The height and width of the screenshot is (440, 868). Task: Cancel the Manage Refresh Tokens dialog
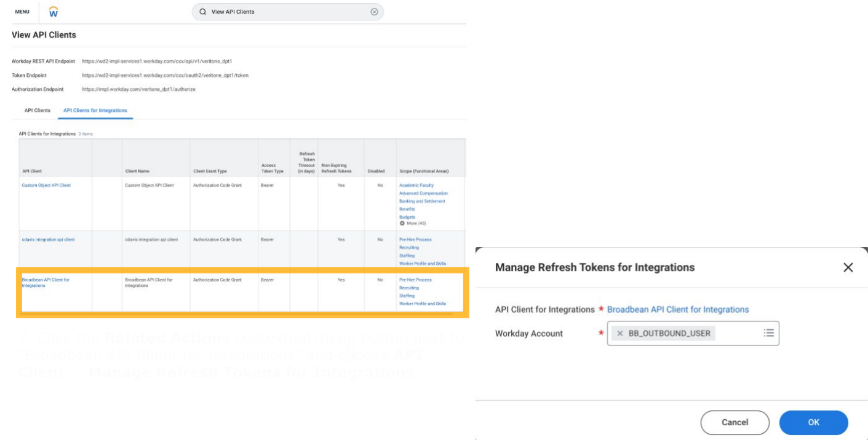tap(735, 422)
